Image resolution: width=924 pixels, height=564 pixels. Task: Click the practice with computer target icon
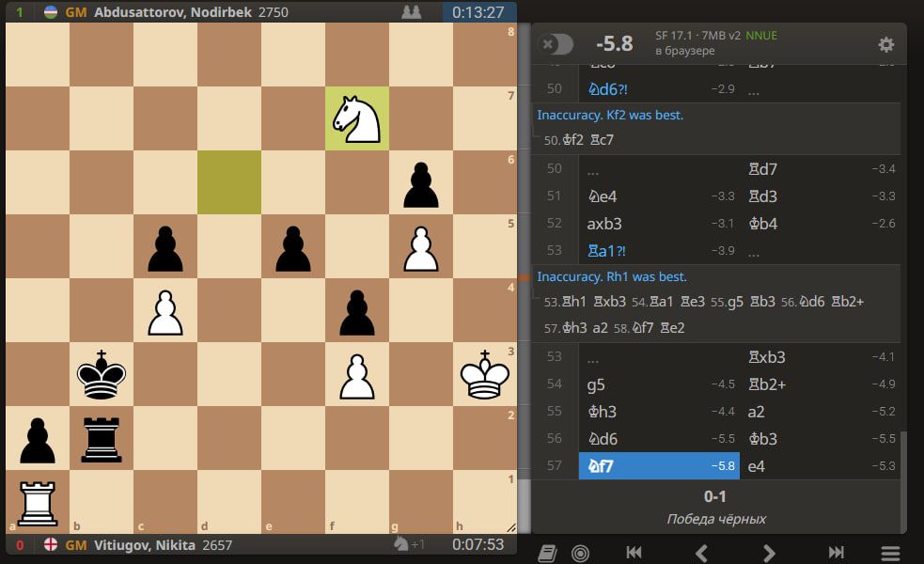580,553
